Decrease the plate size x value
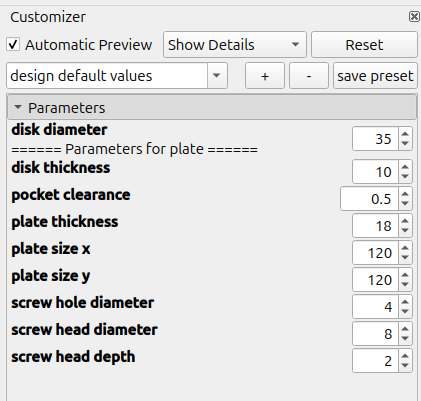 click(x=405, y=257)
